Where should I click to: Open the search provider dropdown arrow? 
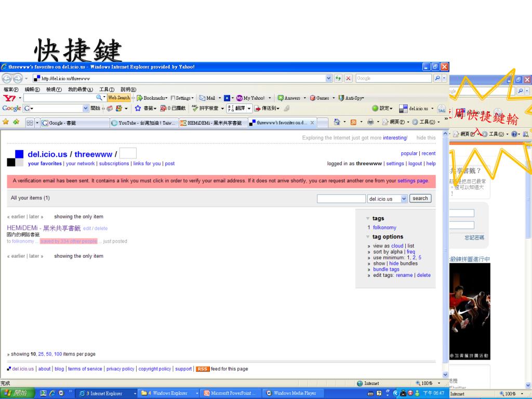coord(444,78)
